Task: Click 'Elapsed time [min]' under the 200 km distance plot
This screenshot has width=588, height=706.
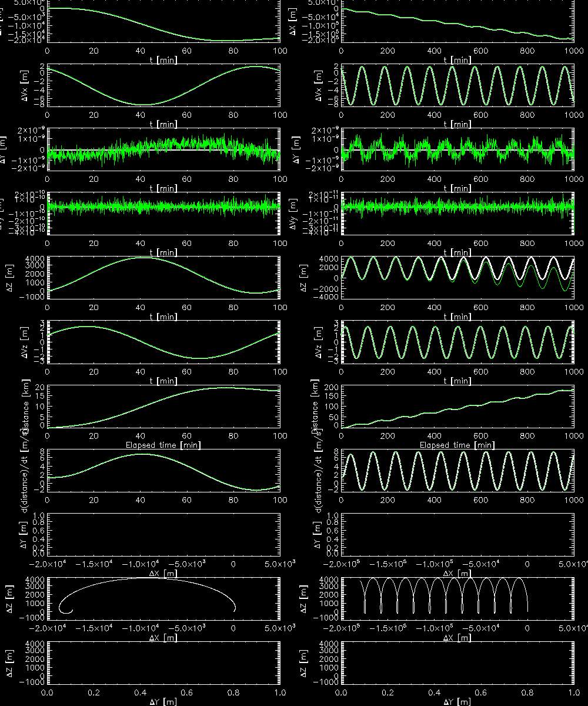Action: point(457,445)
